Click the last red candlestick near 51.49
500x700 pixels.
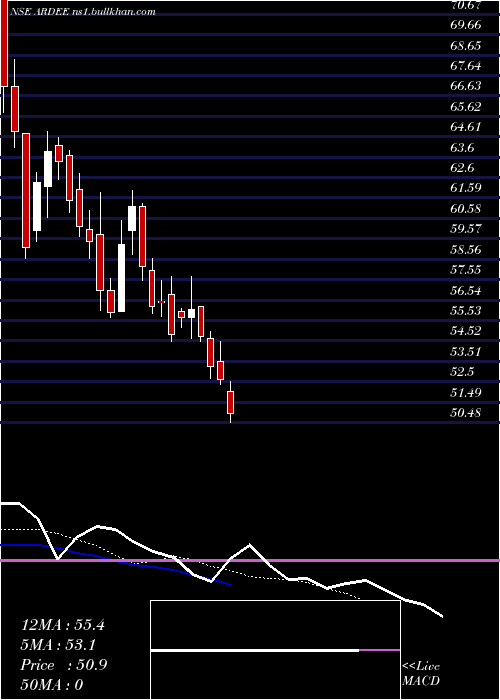pos(230,402)
